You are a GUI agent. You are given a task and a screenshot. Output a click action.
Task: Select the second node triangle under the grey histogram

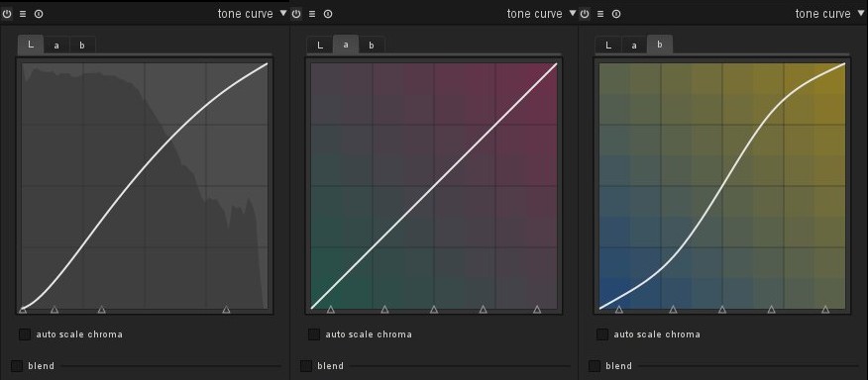tap(54, 310)
